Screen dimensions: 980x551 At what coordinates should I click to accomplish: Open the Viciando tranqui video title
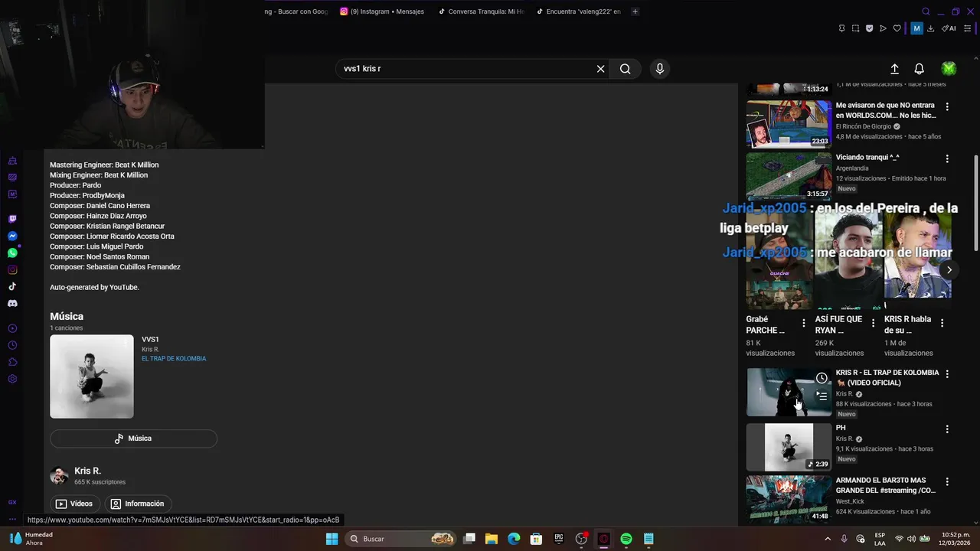867,157
